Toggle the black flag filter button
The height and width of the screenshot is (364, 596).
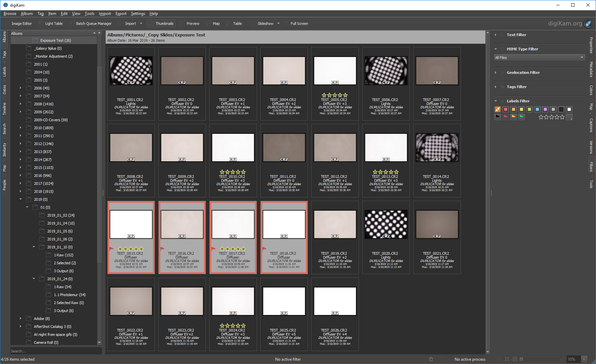497,117
